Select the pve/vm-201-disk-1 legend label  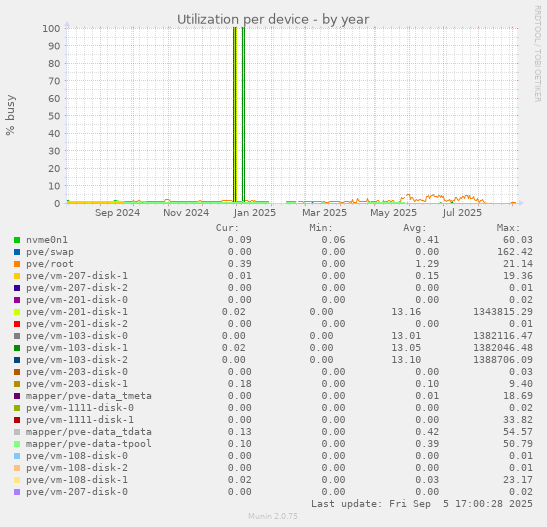pos(77,312)
